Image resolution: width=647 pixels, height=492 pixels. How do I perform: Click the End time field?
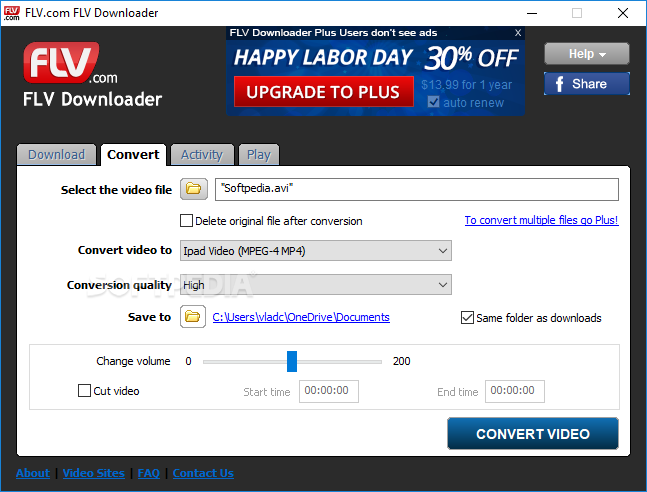(515, 391)
